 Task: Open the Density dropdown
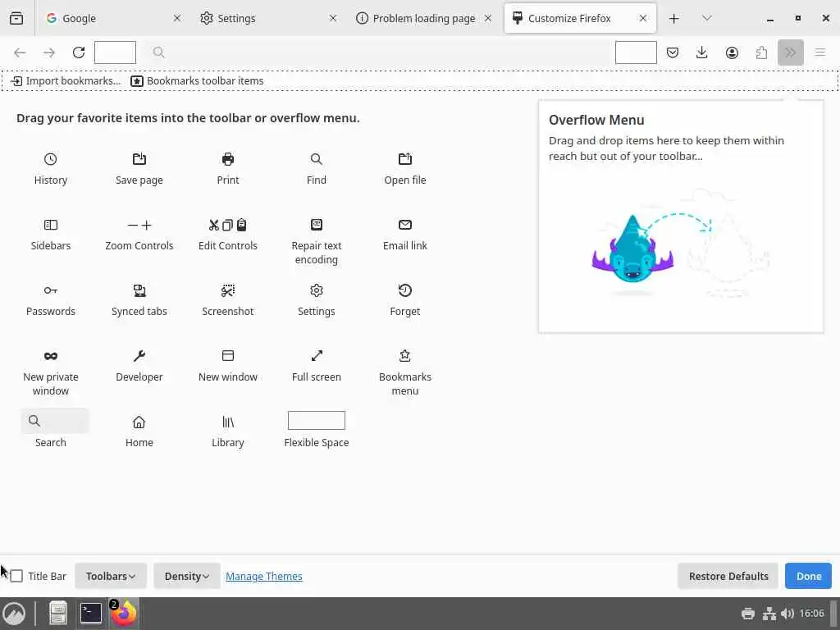click(x=186, y=576)
